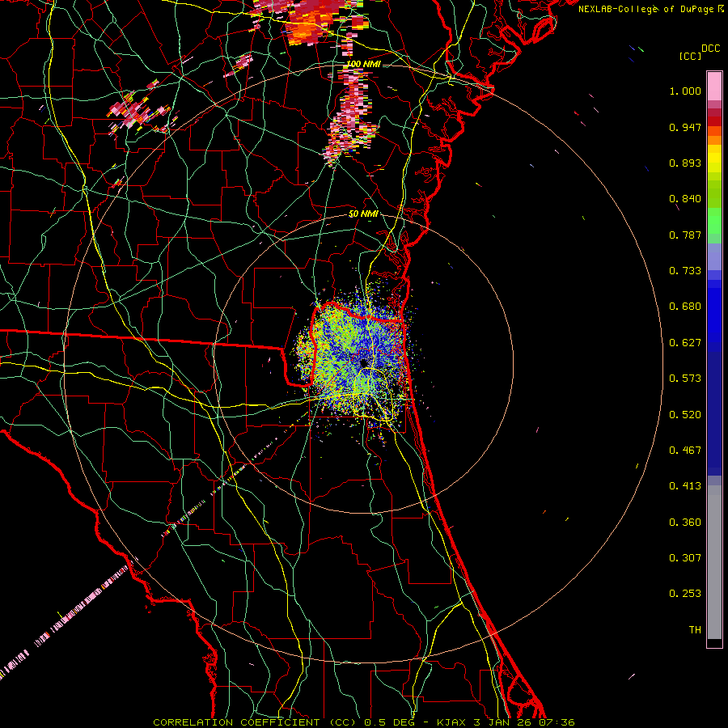
Task: Click CORRELATION COEFFICIENT (CC) caption text
Action: (x=255, y=722)
